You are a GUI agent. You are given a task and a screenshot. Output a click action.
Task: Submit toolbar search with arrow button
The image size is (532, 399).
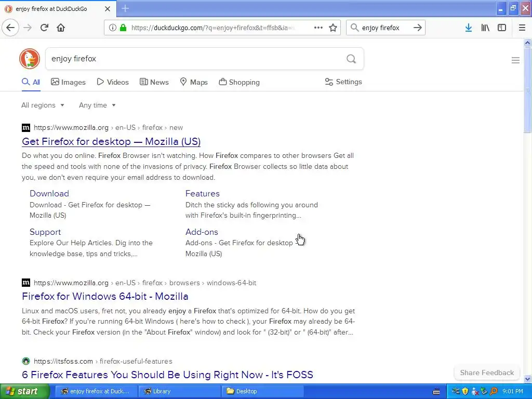(x=418, y=28)
